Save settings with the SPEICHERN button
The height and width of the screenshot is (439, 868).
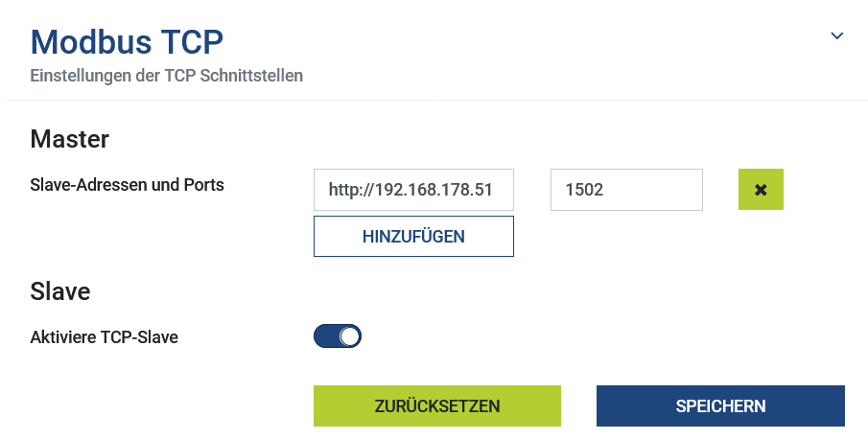click(720, 405)
